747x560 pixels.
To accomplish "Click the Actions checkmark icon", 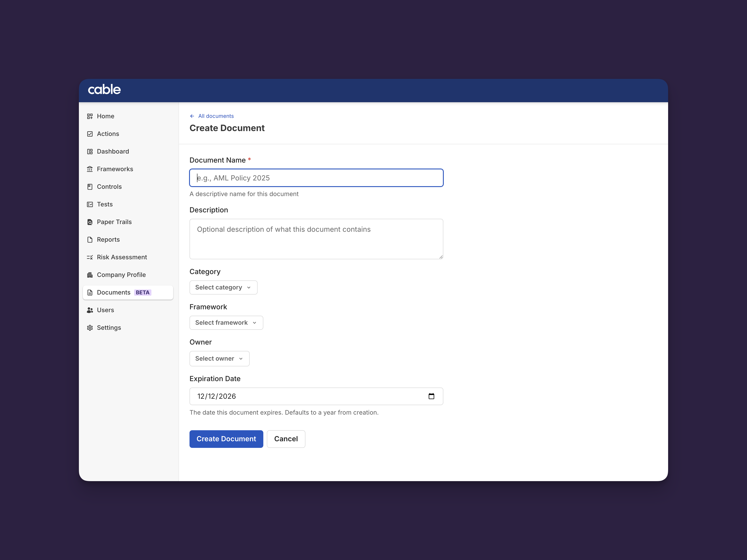I will 90,134.
